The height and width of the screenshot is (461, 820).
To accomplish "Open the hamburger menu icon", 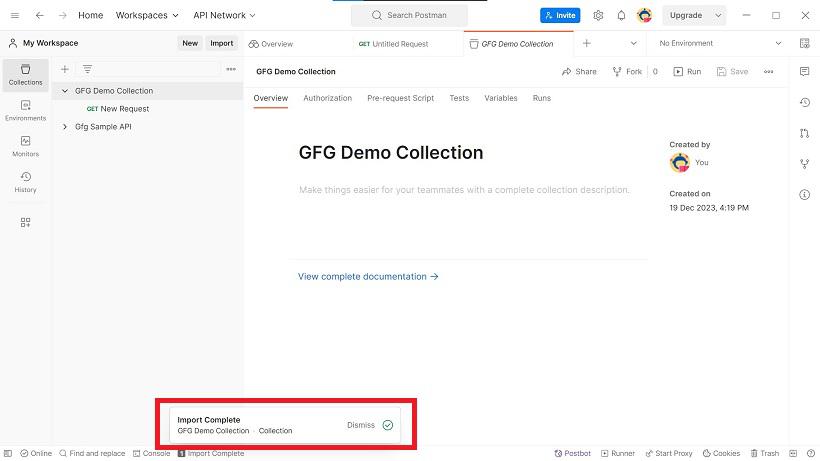I will [15, 15].
